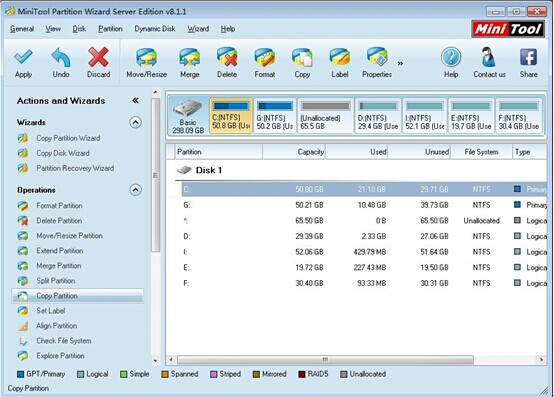Screen dimensions: 554x397
Task: Launch Copy Disk Wizard
Action: pyautogui.click(x=63, y=153)
